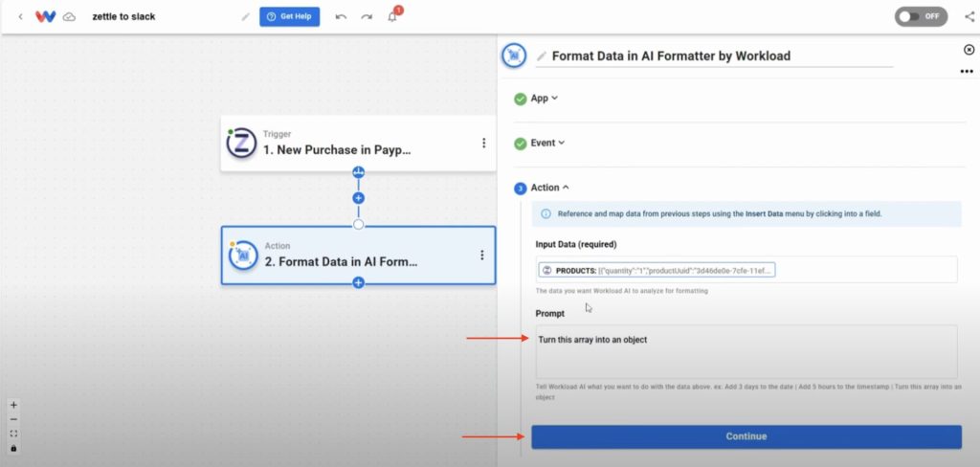This screenshot has width=980, height=467.
Task: Click the AI Formatter app icon in panel header
Action: coord(514,56)
